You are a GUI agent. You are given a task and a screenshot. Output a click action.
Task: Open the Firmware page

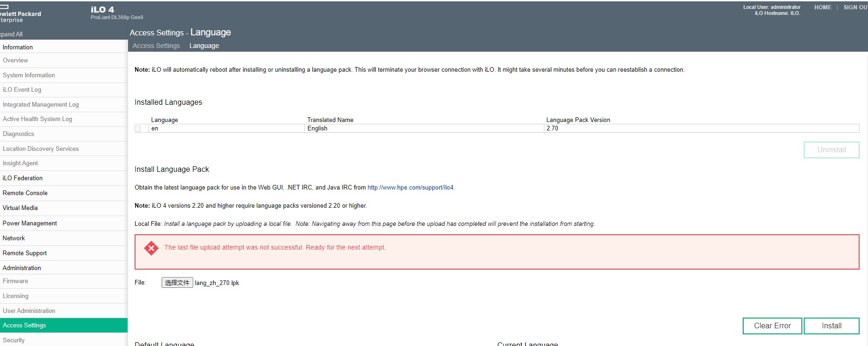point(64,281)
